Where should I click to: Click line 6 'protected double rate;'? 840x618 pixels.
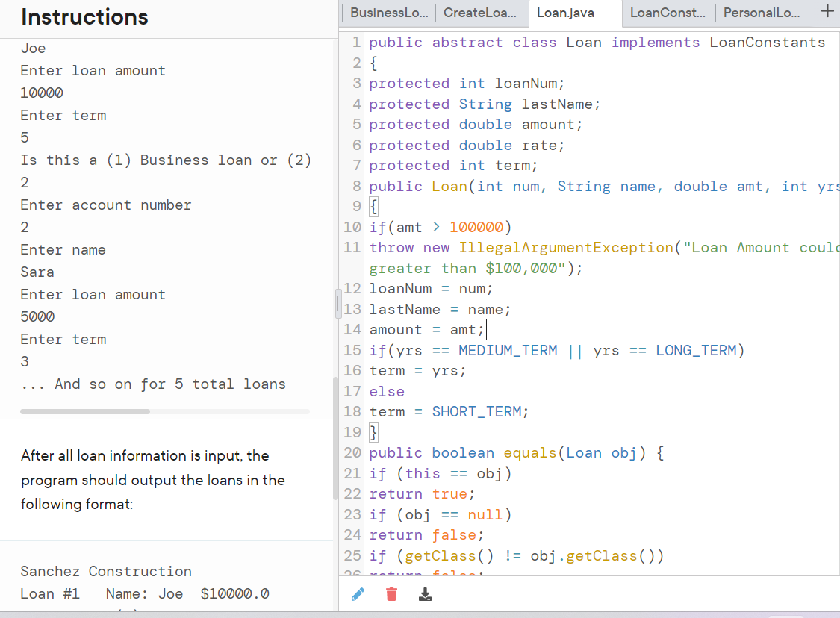466,145
